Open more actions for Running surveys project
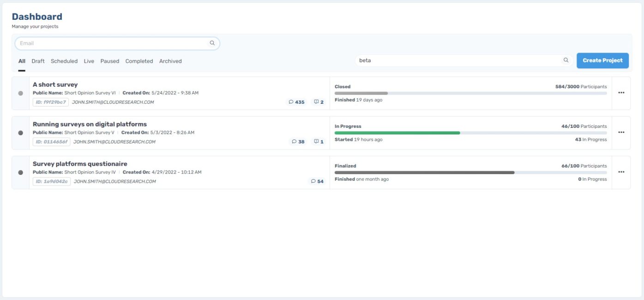 (x=621, y=132)
